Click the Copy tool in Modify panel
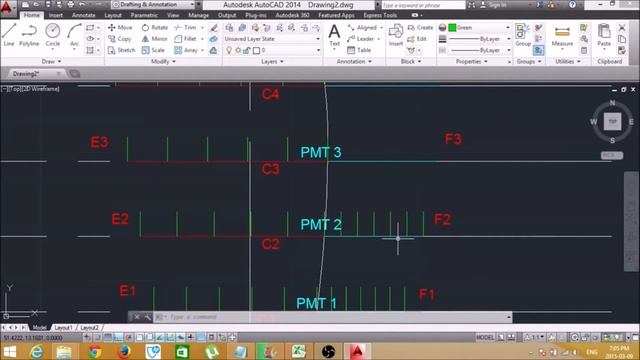640x360 pixels. [120, 39]
